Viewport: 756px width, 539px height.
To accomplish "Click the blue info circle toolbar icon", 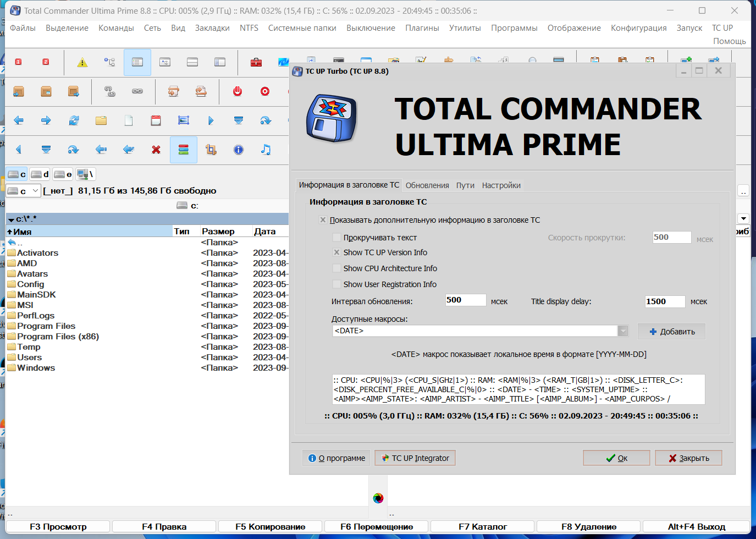I will 239,150.
